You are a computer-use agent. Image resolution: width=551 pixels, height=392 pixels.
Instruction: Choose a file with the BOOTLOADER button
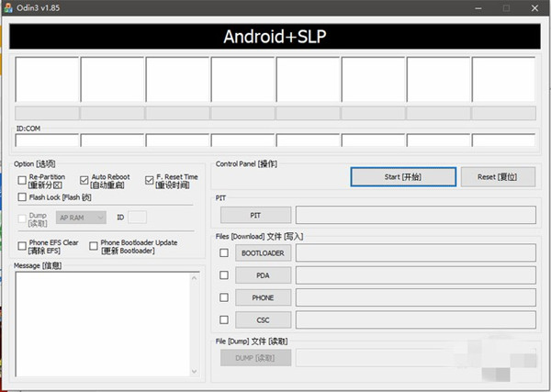coord(263,252)
